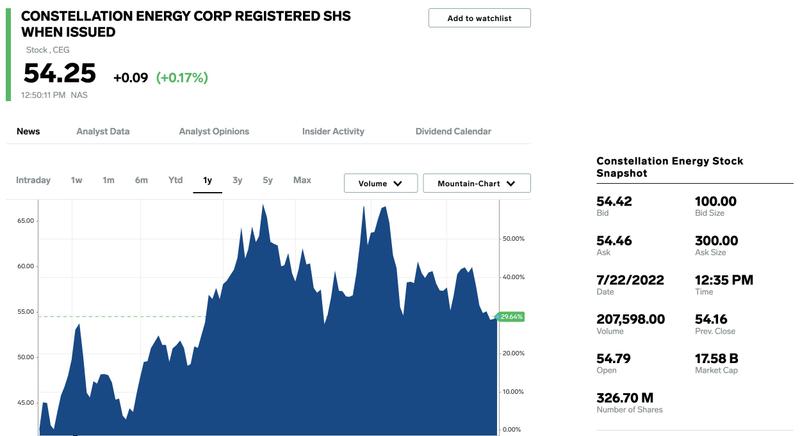Click the Bid Size value 100.00
Viewport: 800px width, 436px height.
[x=716, y=201]
